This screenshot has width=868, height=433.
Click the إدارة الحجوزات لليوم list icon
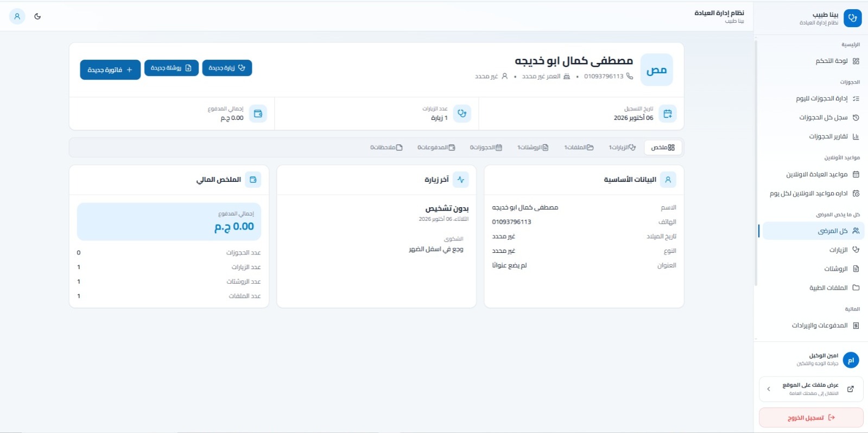(x=856, y=99)
